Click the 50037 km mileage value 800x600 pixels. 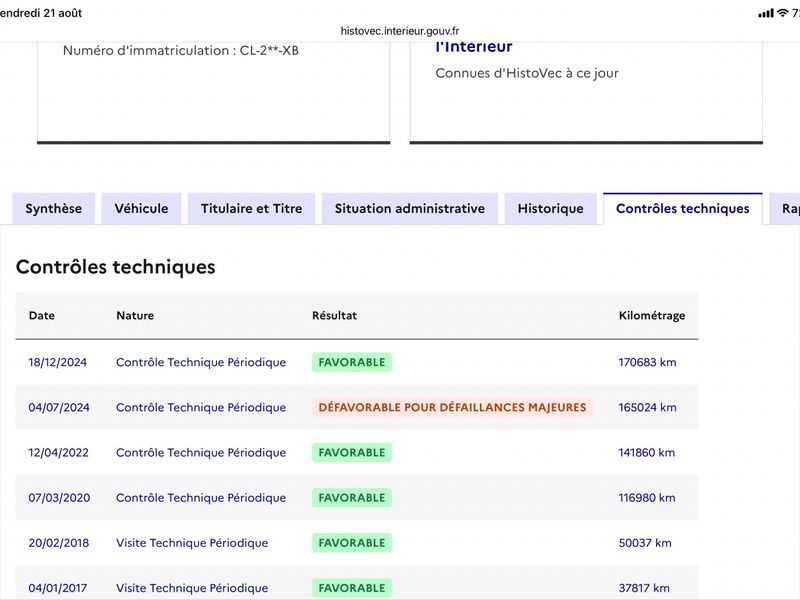(645, 543)
